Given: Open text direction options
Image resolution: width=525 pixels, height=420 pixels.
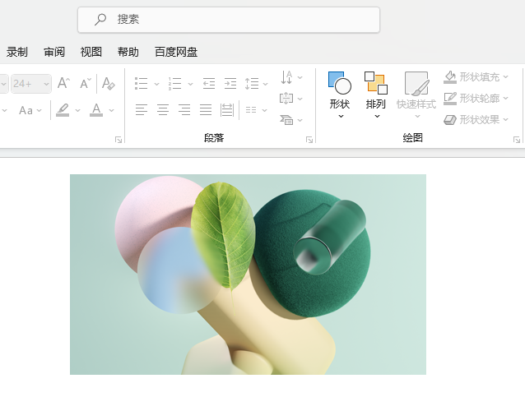Looking at the screenshot, I should (x=291, y=77).
